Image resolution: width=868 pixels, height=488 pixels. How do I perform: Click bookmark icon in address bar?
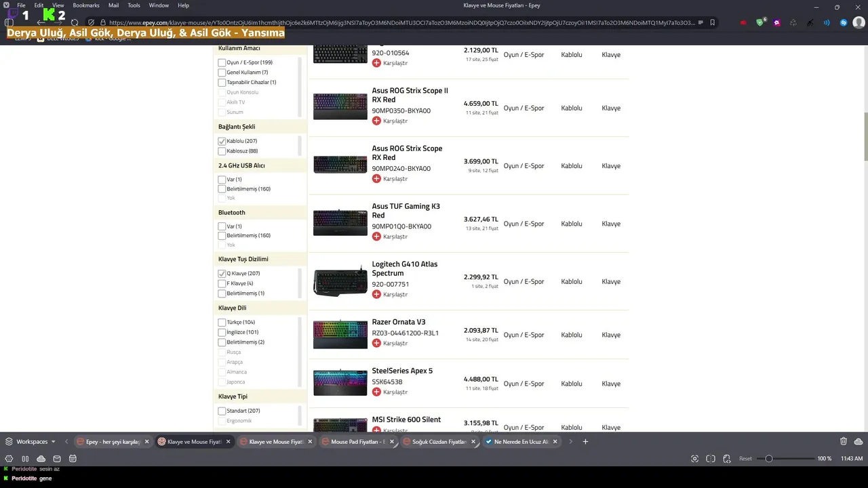(712, 22)
